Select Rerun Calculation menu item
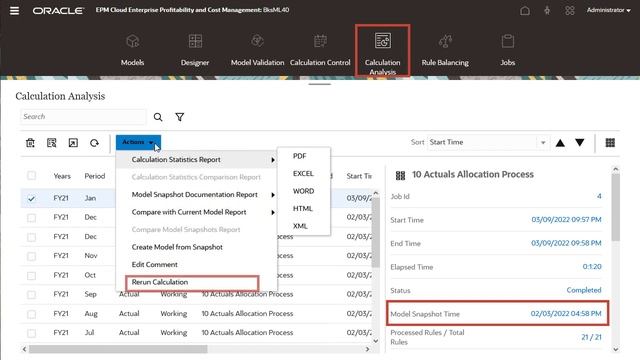This screenshot has width=640, height=360. [160, 282]
